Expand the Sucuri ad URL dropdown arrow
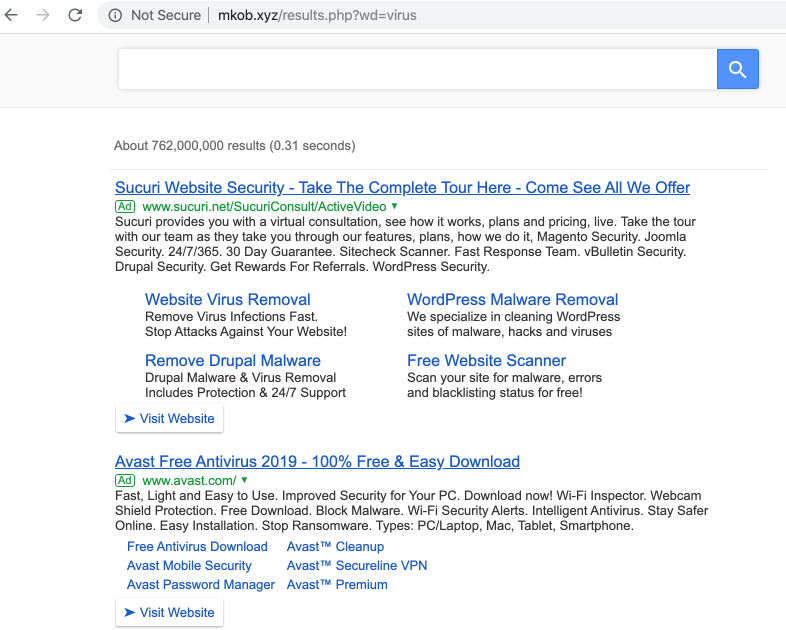786x630 pixels. tap(394, 206)
